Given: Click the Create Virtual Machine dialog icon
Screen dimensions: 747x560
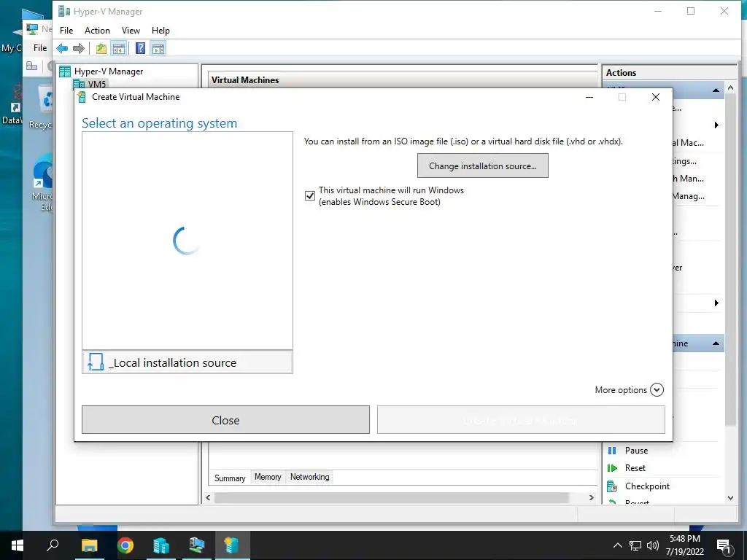Looking at the screenshot, I should pos(82,97).
